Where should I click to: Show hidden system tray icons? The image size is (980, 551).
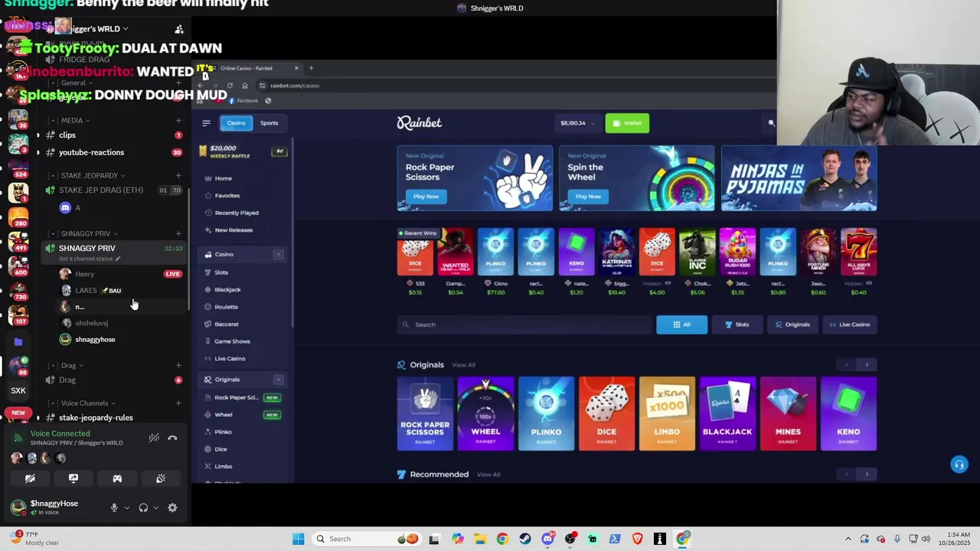(848, 539)
